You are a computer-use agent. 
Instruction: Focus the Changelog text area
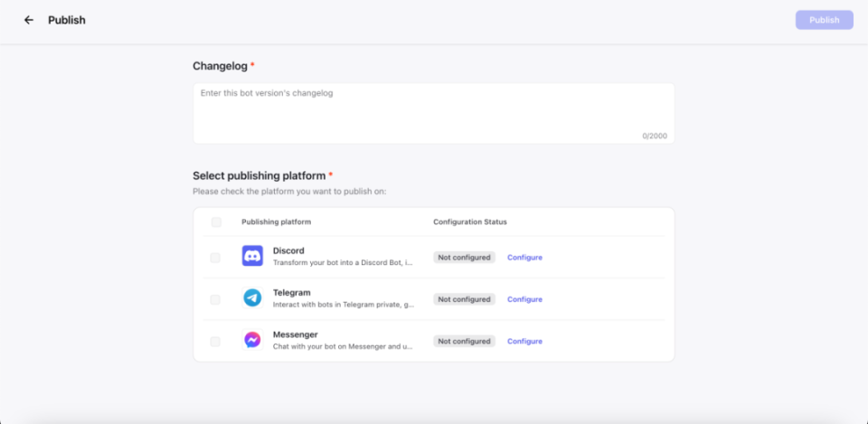click(433, 112)
